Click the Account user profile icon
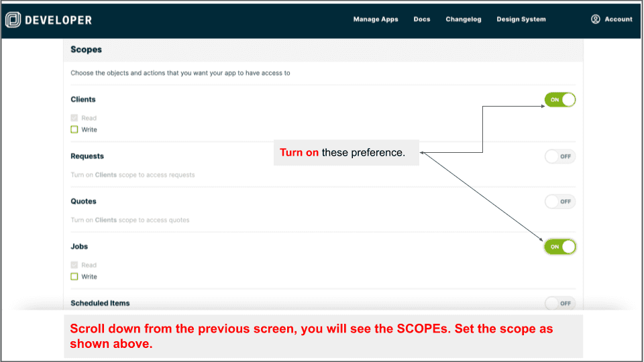The height and width of the screenshot is (362, 644). pyautogui.click(x=595, y=19)
